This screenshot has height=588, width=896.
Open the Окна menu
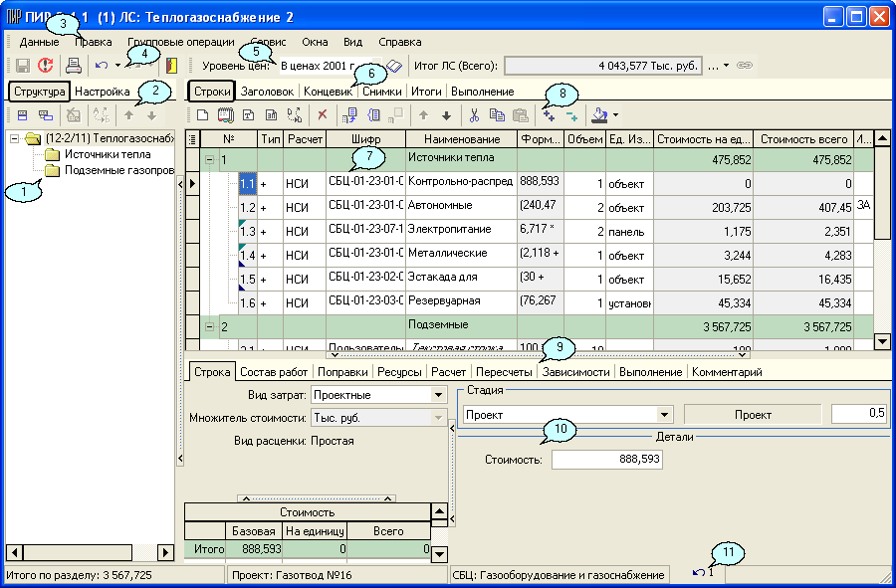315,42
